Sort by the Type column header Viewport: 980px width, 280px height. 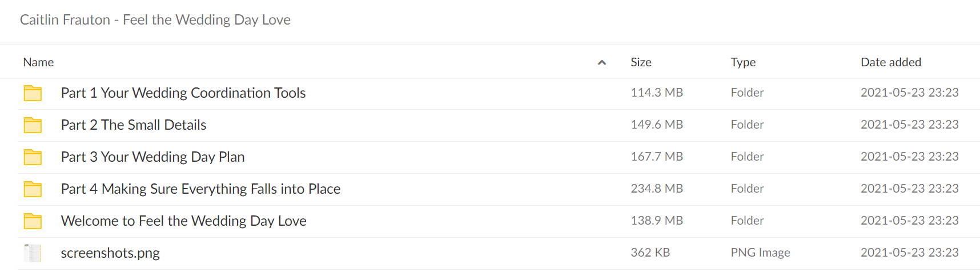(x=743, y=62)
